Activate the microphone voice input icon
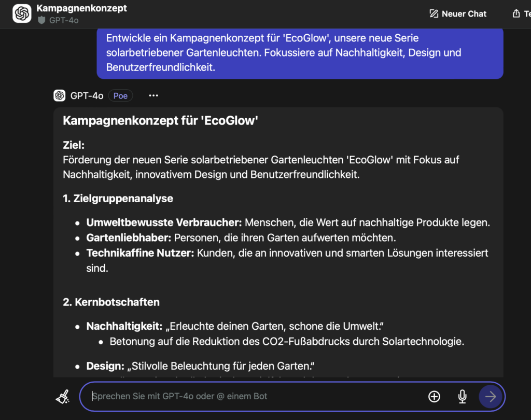The height and width of the screenshot is (420, 531). pyautogui.click(x=462, y=397)
